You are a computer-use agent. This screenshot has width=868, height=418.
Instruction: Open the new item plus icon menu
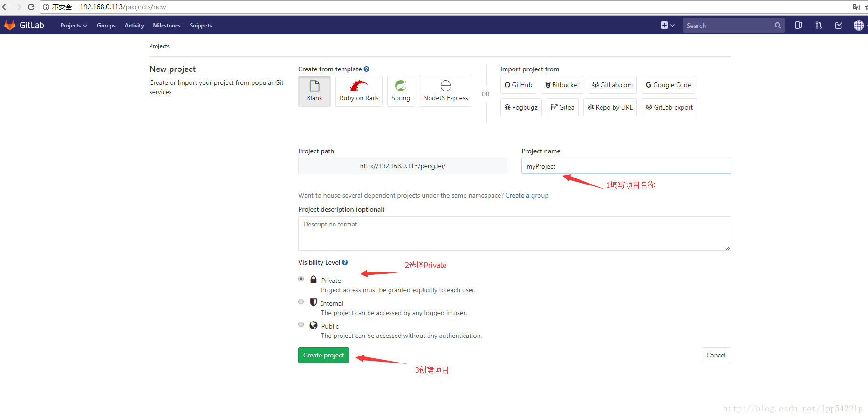[x=667, y=26]
